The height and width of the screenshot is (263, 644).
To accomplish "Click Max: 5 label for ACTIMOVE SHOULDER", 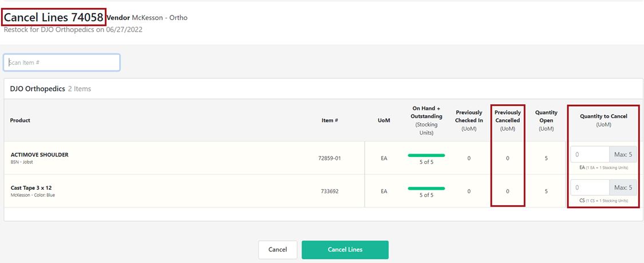I will pos(623,154).
